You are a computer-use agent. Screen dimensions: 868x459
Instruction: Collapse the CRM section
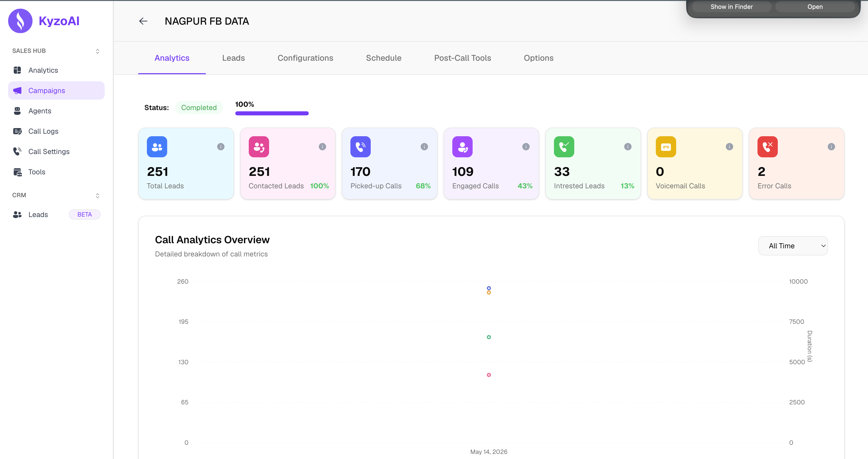pyautogui.click(x=97, y=195)
